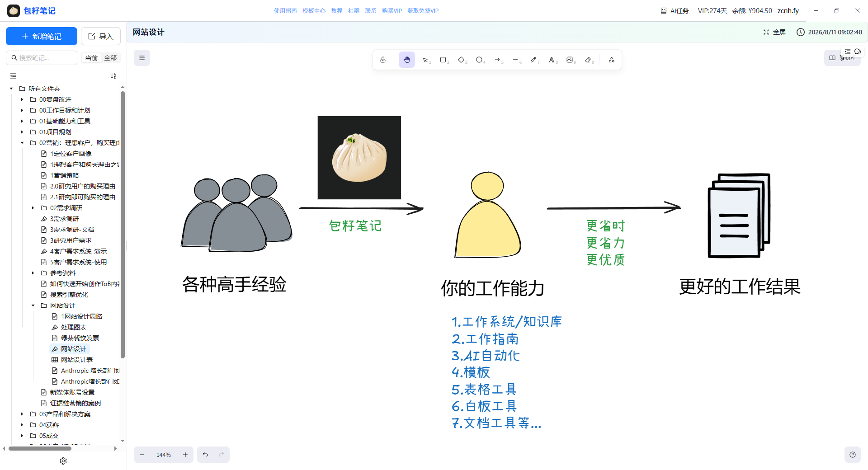Click the file tree vertical scrollbar
Viewport: 868px width, 470px height.
tap(123, 225)
